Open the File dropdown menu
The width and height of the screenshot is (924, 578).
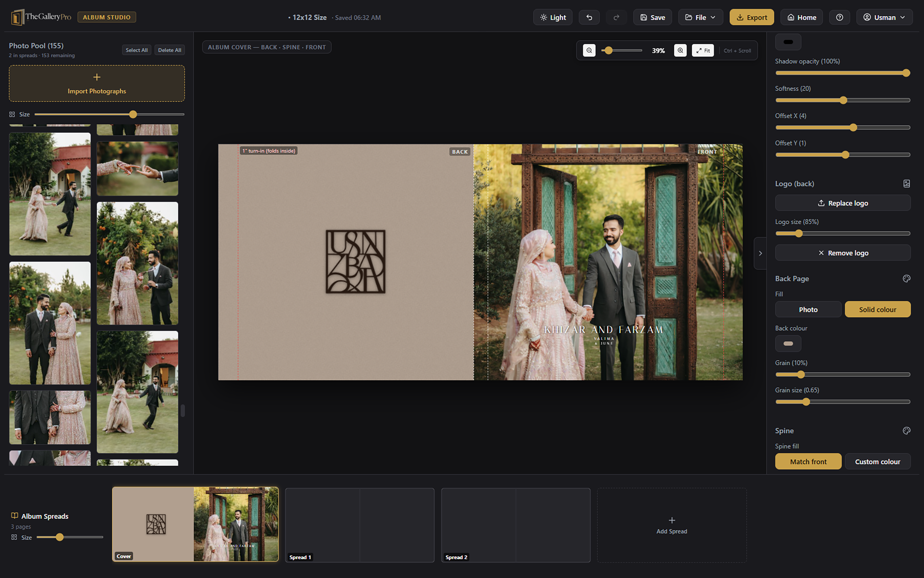click(x=700, y=17)
